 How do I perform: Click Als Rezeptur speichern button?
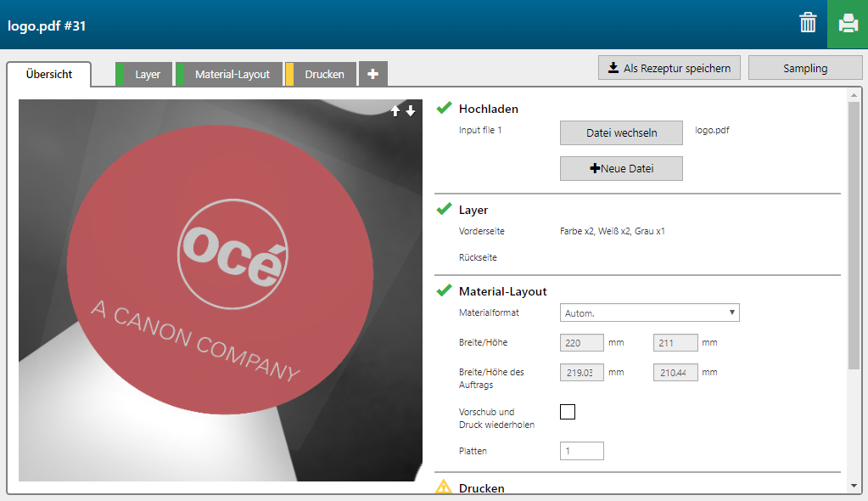(x=669, y=68)
